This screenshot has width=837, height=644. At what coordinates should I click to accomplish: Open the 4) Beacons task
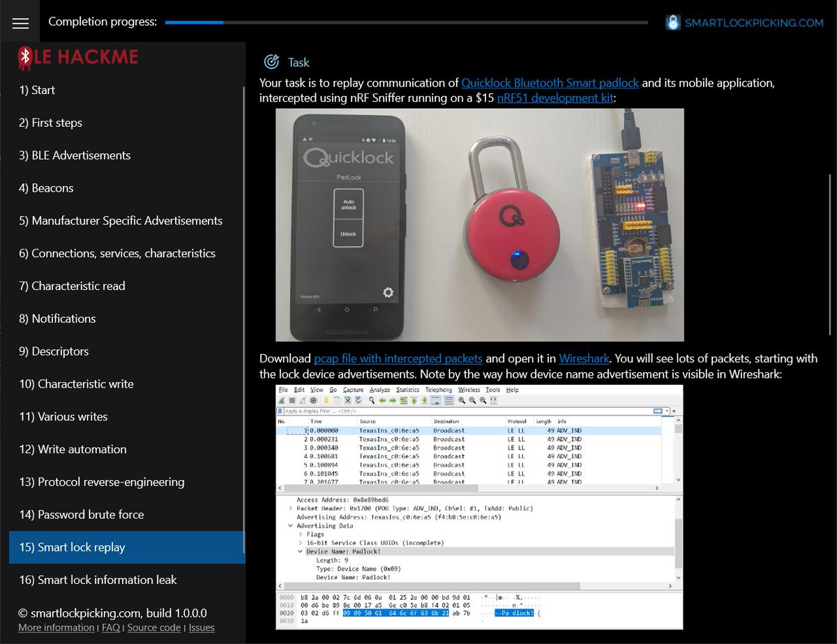[127, 188]
